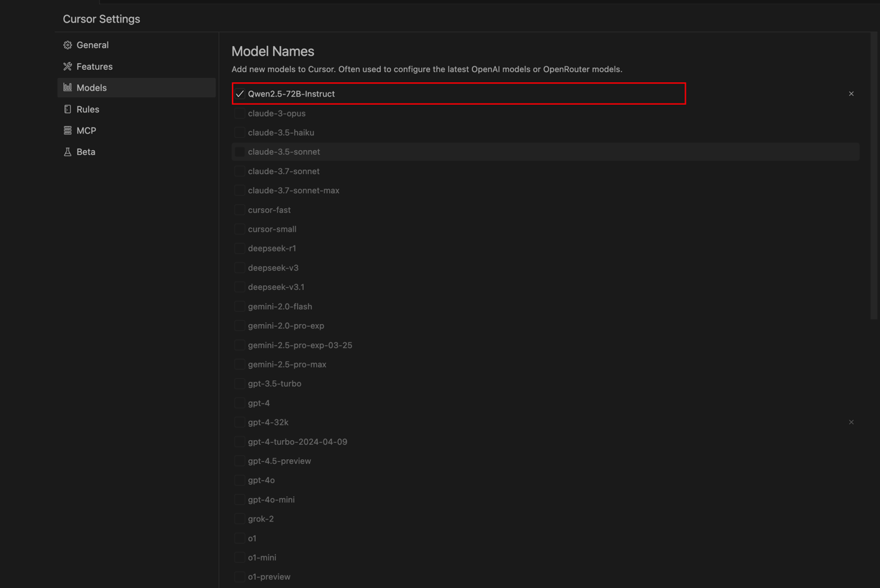
Task: Tick the claude-3.7-sonnet-max checkbox
Action: click(x=239, y=191)
